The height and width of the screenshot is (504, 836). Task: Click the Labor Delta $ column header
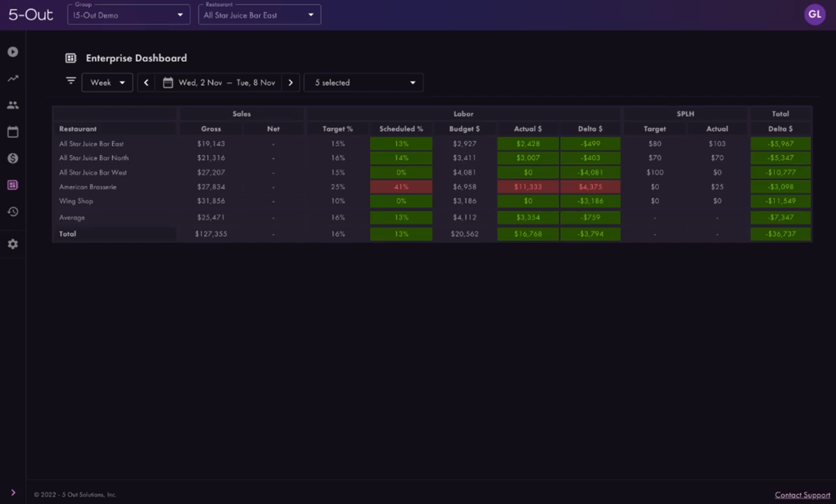tap(591, 129)
